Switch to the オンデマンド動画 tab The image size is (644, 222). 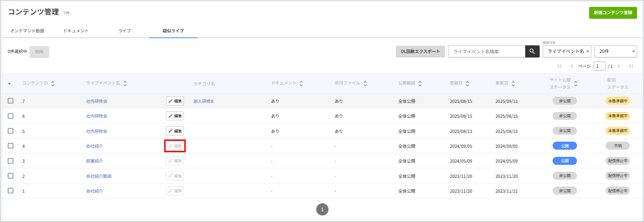coord(27,31)
